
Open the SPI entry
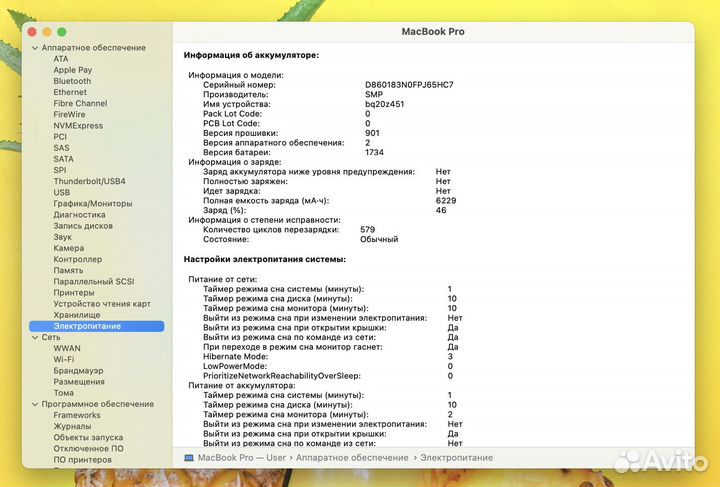[60, 170]
